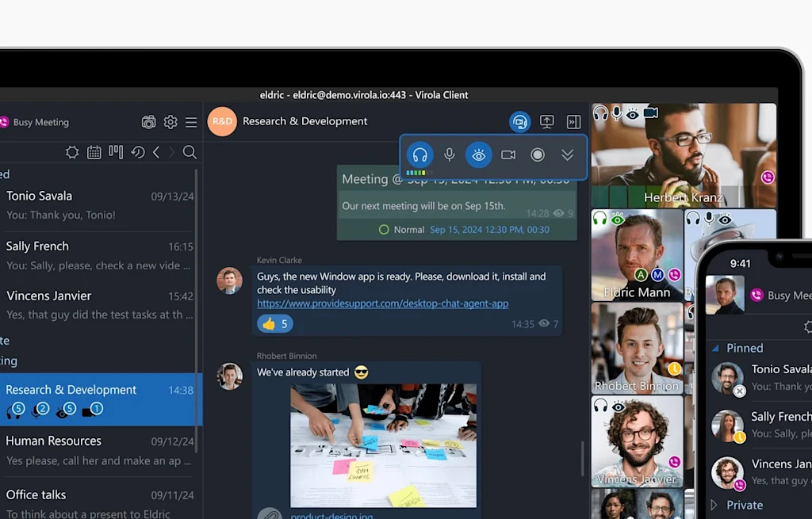Screen dimensions: 812x519
Task: Click the Normal priority circle on the meeting
Action: (x=384, y=230)
